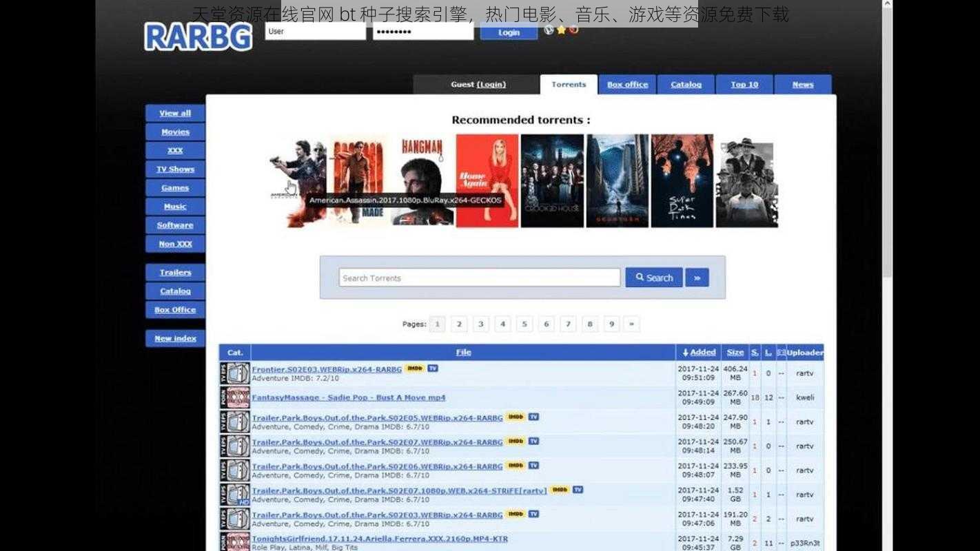
Task: Click category icon for Trailer.Park.Boys S02E05 row
Action: click(235, 422)
